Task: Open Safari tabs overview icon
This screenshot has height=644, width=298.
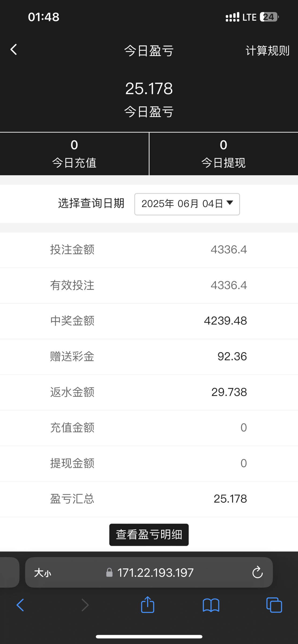Action: 274,605
